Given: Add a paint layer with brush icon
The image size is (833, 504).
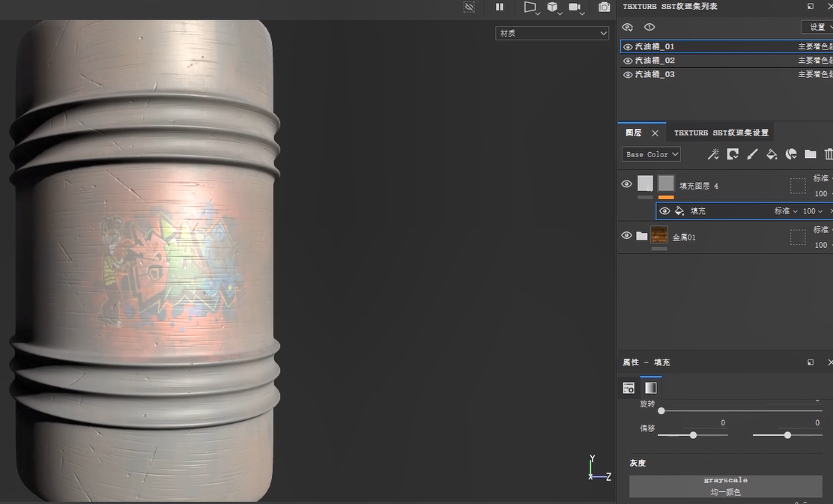Looking at the screenshot, I should pos(752,154).
